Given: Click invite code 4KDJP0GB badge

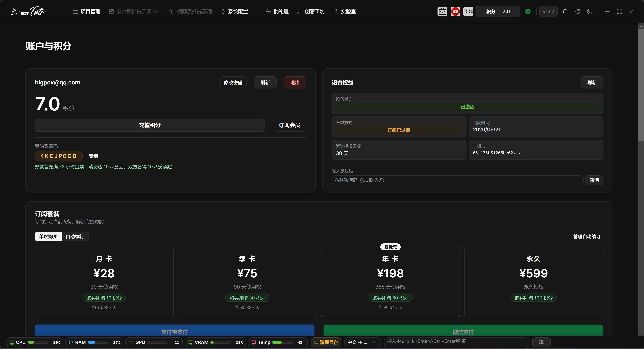Looking at the screenshot, I should click(x=59, y=156).
